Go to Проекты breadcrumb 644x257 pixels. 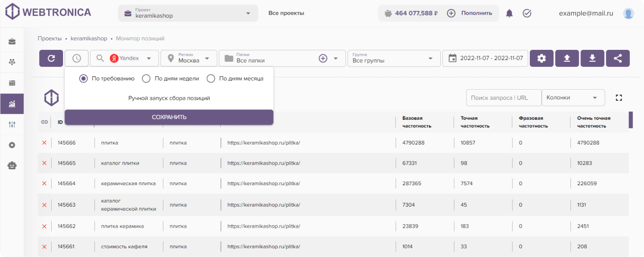click(50, 38)
